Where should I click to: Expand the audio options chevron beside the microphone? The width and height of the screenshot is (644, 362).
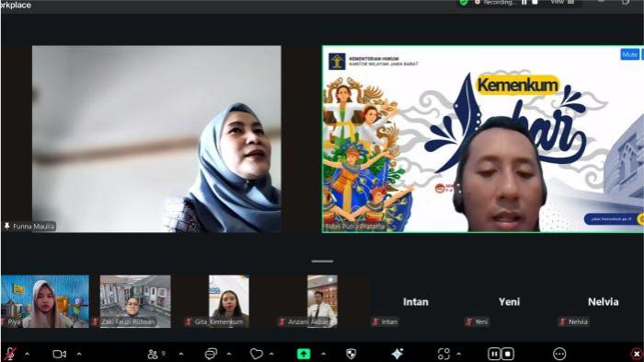coord(27,354)
